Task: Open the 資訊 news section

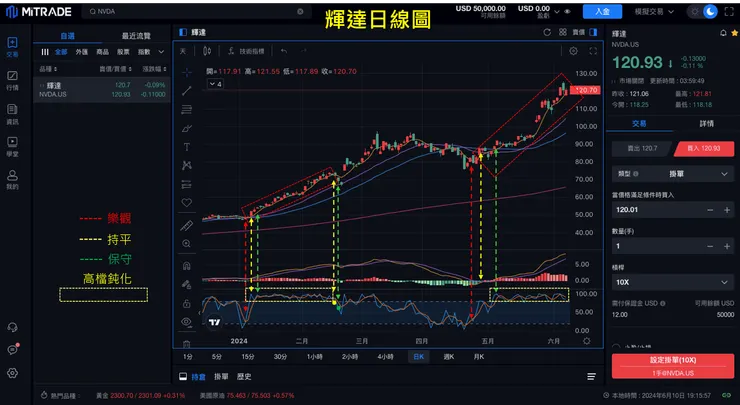Action: 13,114
